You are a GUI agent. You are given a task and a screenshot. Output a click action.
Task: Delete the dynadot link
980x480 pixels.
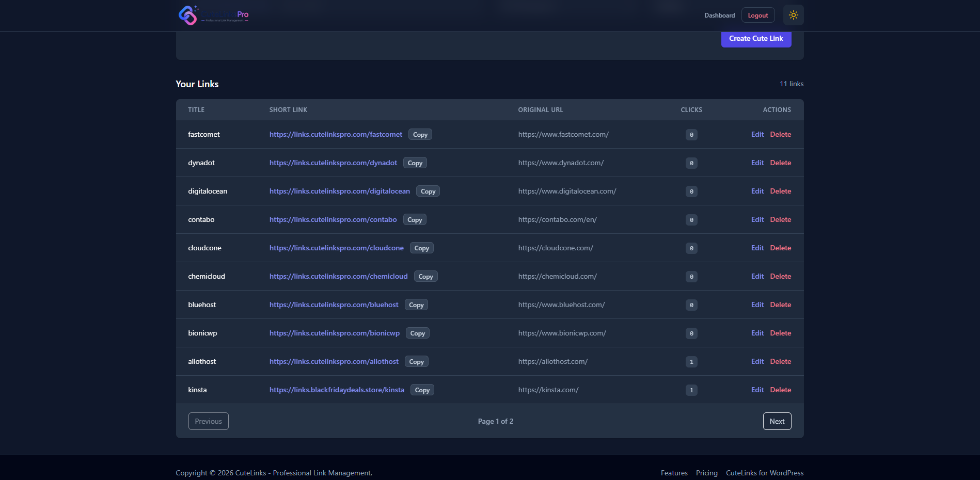click(x=781, y=163)
